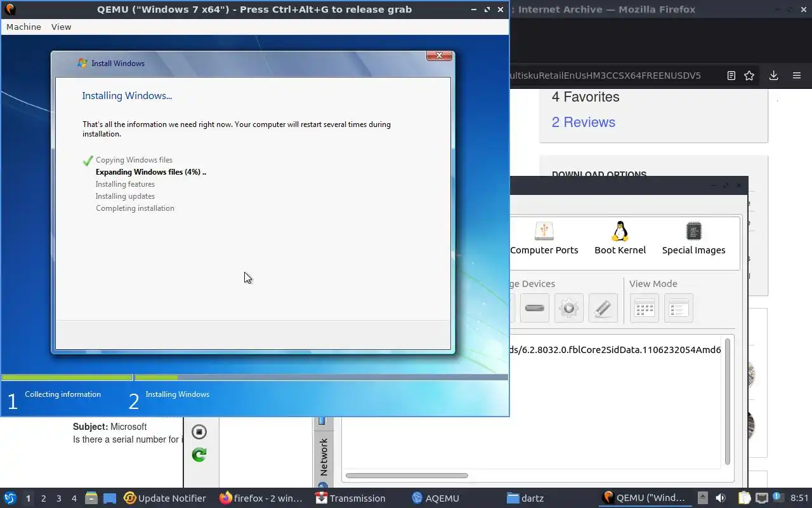
Task: Click the network tray icon
Action: (x=761, y=498)
